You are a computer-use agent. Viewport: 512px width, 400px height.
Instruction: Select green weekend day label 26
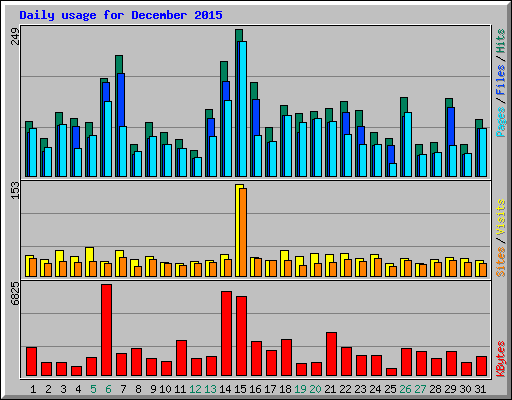click(405, 389)
